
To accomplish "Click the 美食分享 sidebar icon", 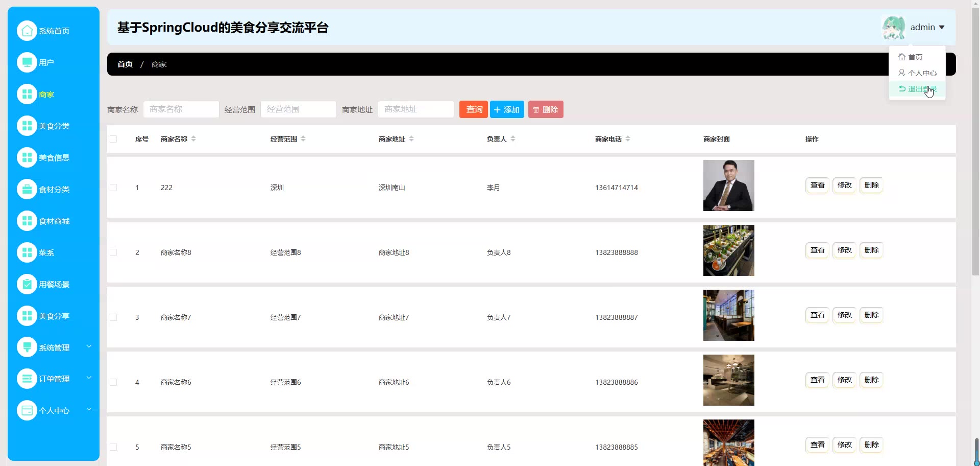I will click(27, 316).
